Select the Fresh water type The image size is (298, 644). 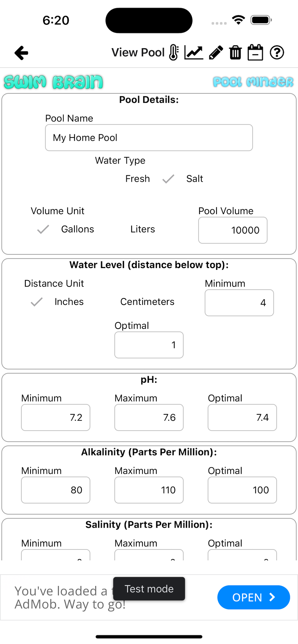[x=137, y=179]
